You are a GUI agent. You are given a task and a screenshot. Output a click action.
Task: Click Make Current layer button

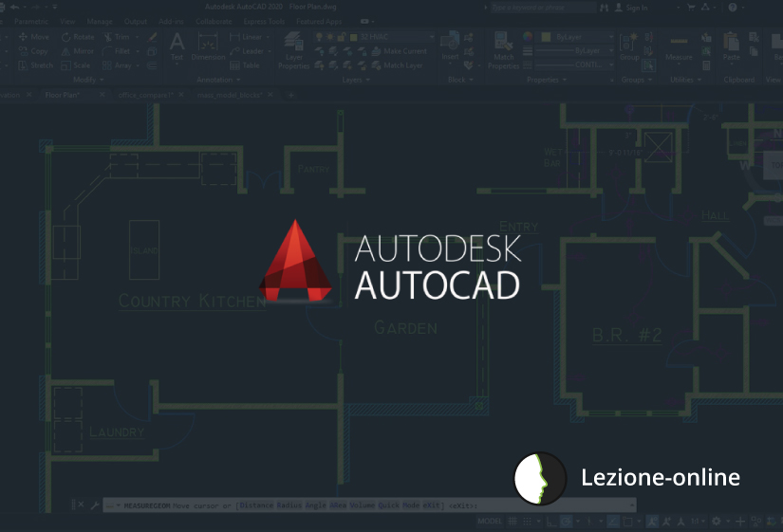coord(399,51)
